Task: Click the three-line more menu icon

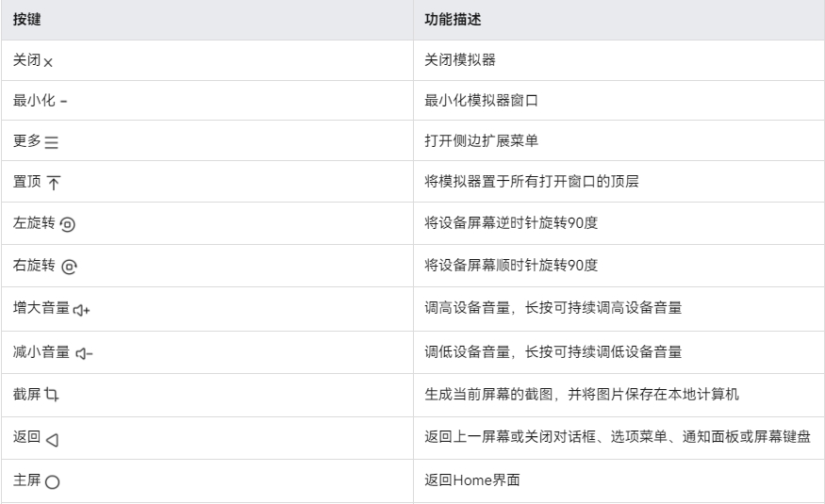Action: (x=52, y=142)
